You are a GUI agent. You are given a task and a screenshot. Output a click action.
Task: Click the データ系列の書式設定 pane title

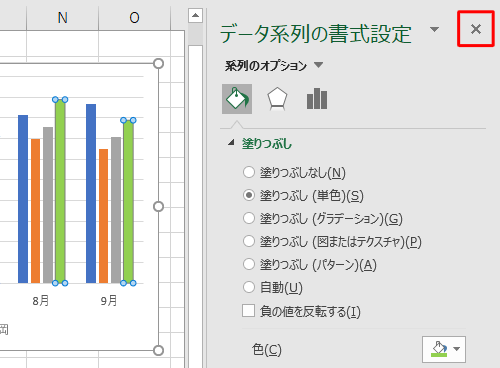(315, 34)
